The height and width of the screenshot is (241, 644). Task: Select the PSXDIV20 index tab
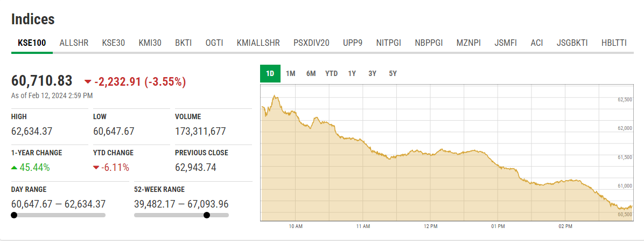pyautogui.click(x=311, y=43)
